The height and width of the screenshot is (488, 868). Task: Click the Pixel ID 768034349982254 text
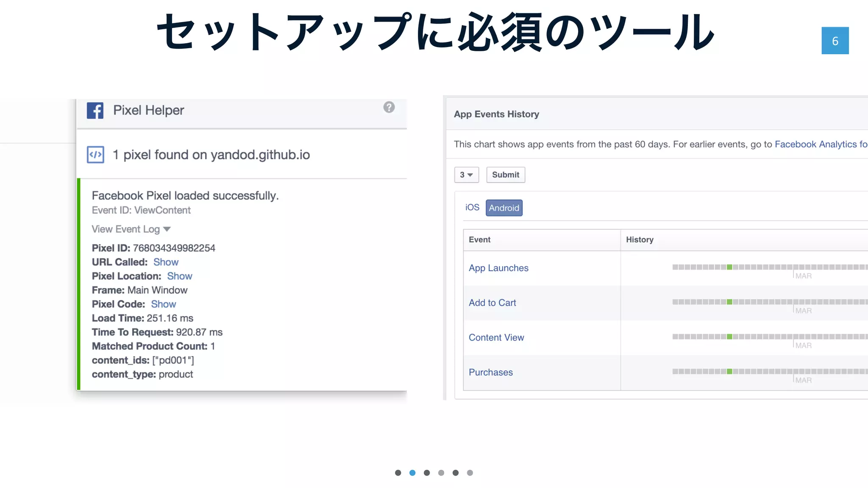153,248
